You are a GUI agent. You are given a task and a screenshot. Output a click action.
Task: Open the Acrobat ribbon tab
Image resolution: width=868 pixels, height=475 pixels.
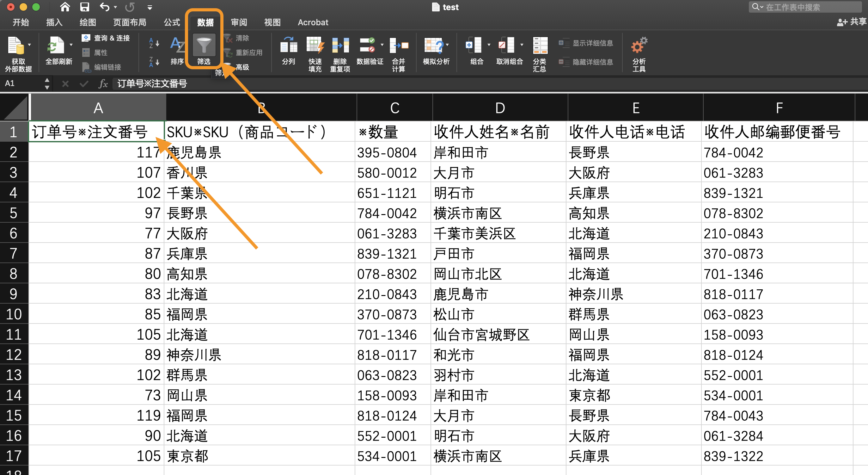313,22
